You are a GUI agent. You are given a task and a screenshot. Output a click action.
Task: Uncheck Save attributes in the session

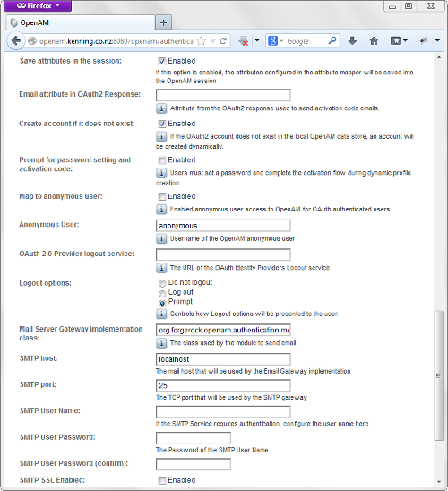click(161, 61)
